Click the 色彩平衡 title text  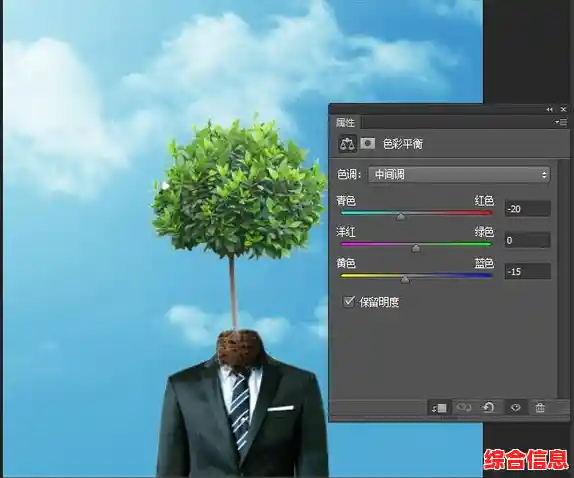402,144
